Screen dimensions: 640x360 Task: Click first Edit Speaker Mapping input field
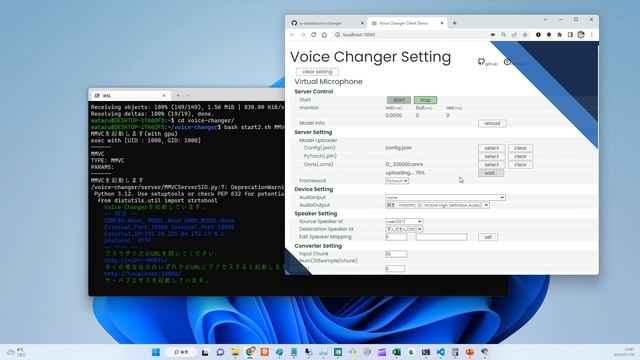point(396,237)
